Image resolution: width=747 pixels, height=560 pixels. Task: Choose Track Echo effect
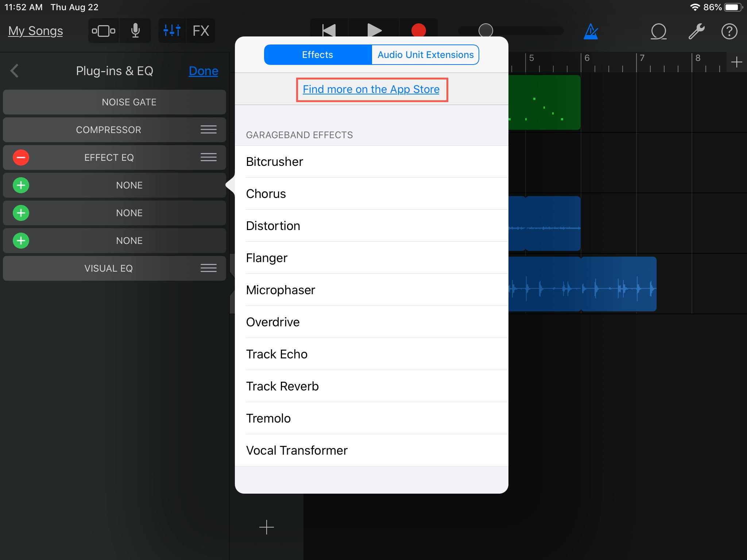click(372, 354)
